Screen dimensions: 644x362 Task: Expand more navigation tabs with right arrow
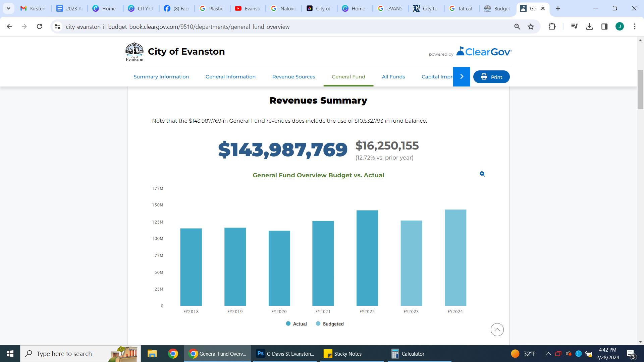tap(461, 77)
